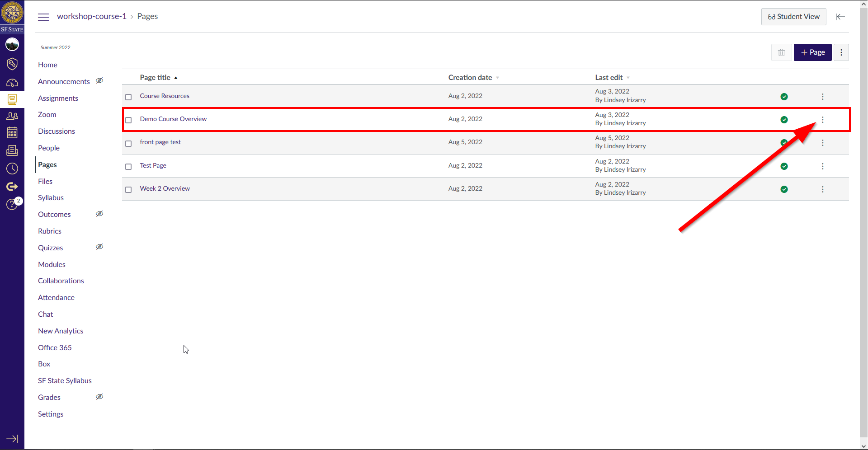This screenshot has width=868, height=450.
Task: Open the History clock icon
Action: 12,169
